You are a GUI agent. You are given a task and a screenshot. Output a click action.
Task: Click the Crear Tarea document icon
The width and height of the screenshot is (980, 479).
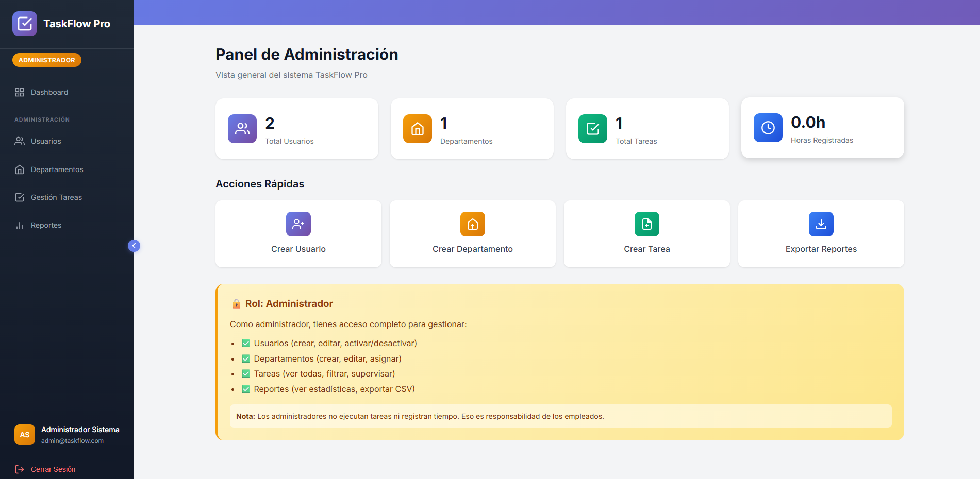[x=647, y=224]
